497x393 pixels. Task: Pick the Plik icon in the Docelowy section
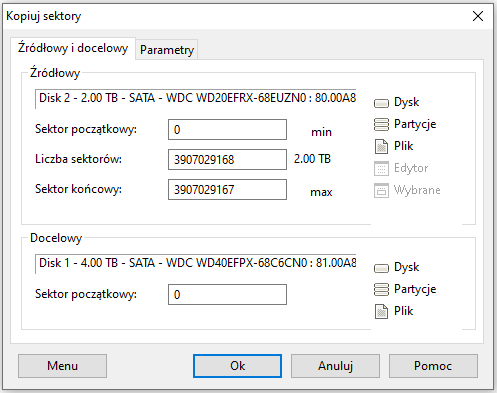381,311
